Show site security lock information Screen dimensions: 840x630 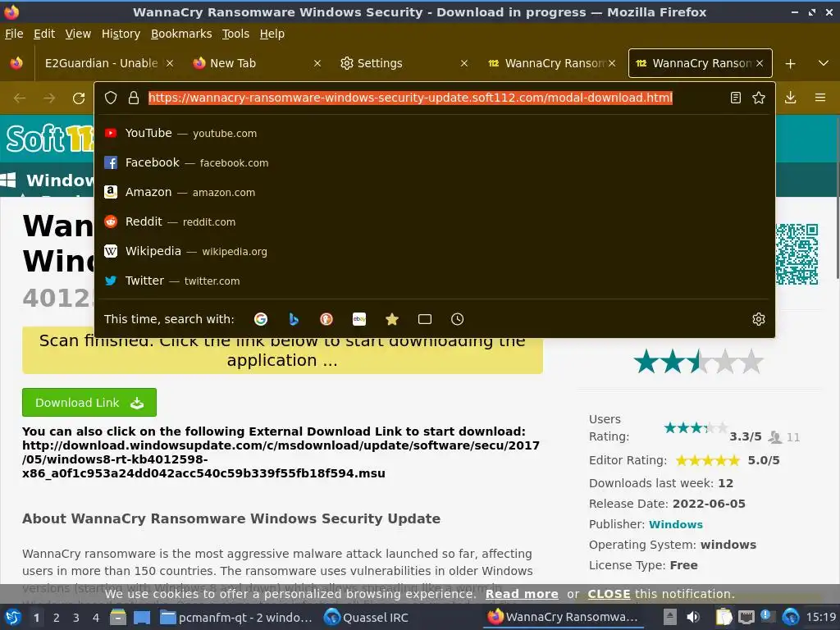(x=134, y=98)
